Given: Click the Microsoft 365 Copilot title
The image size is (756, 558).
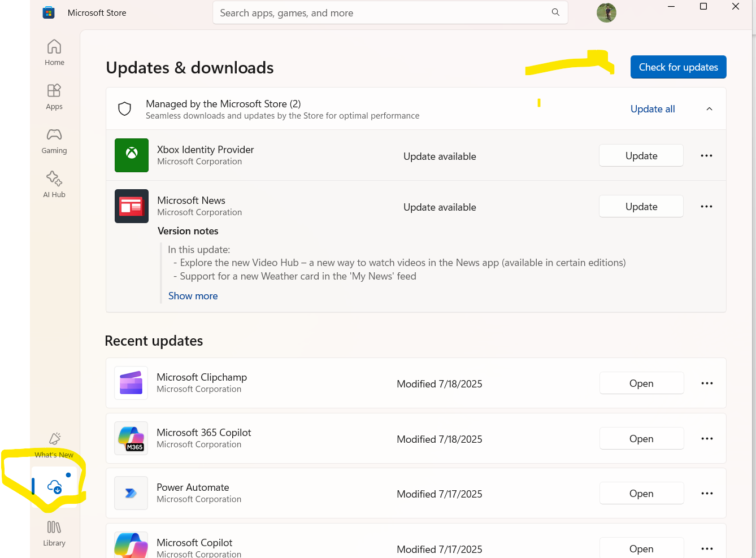Looking at the screenshot, I should tap(204, 433).
